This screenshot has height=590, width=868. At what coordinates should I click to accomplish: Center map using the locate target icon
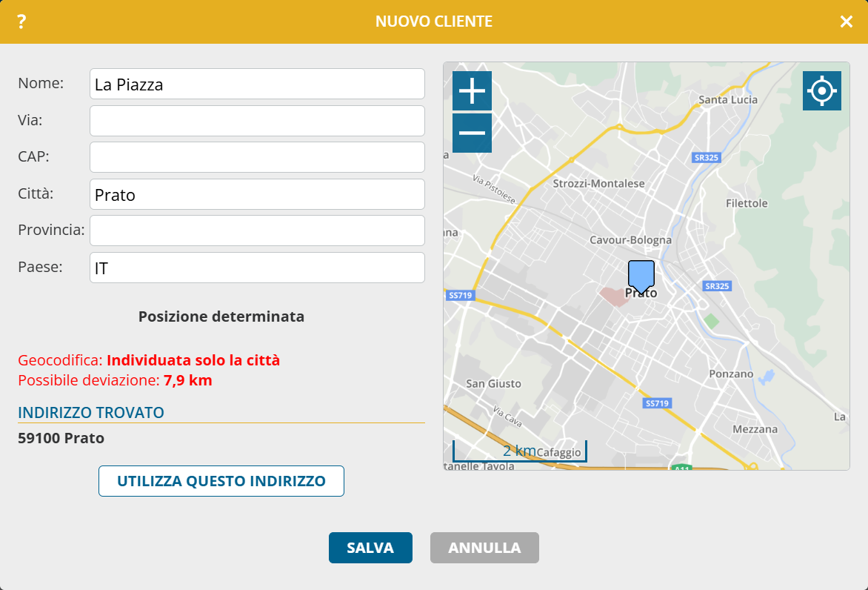(x=821, y=91)
